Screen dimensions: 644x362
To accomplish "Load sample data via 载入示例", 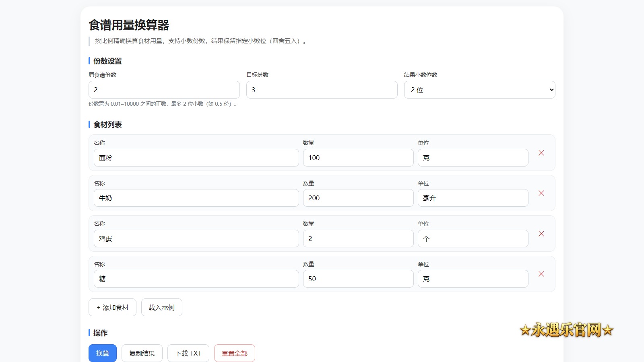I will click(x=162, y=307).
